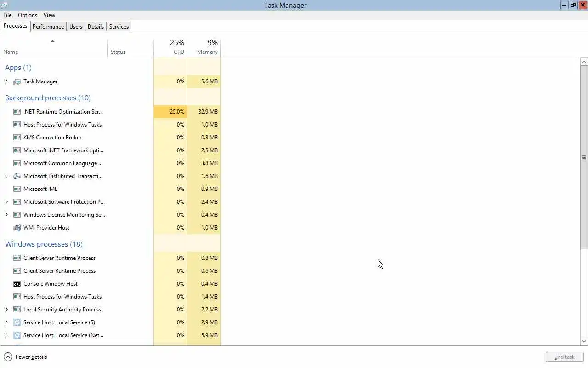
Task: Click the Microsoft Software Protection icon
Action: [x=17, y=202]
